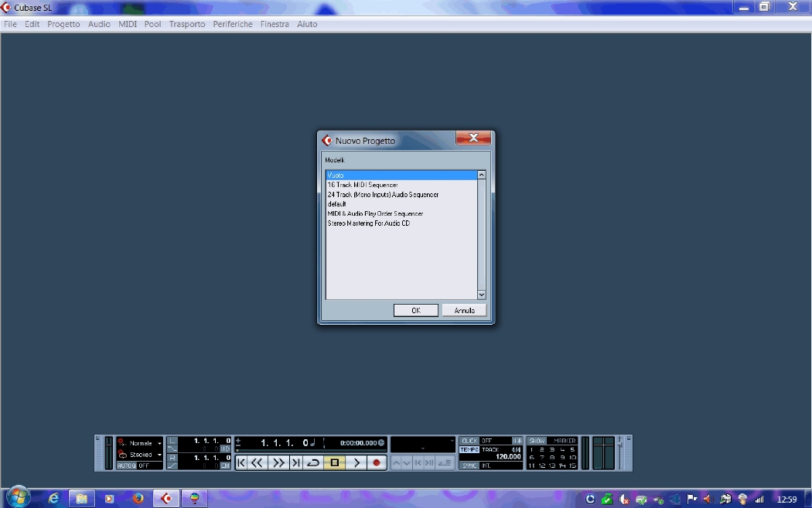Confirm with the OK button

point(416,310)
